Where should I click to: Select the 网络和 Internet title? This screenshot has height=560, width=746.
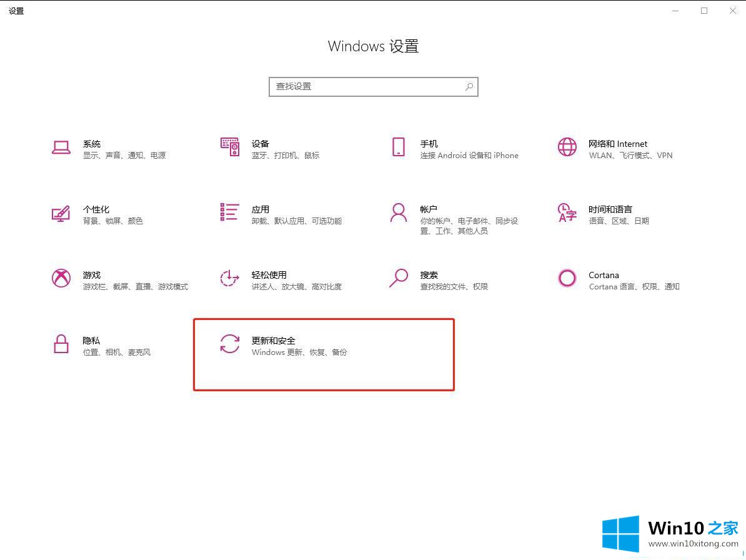point(617,144)
